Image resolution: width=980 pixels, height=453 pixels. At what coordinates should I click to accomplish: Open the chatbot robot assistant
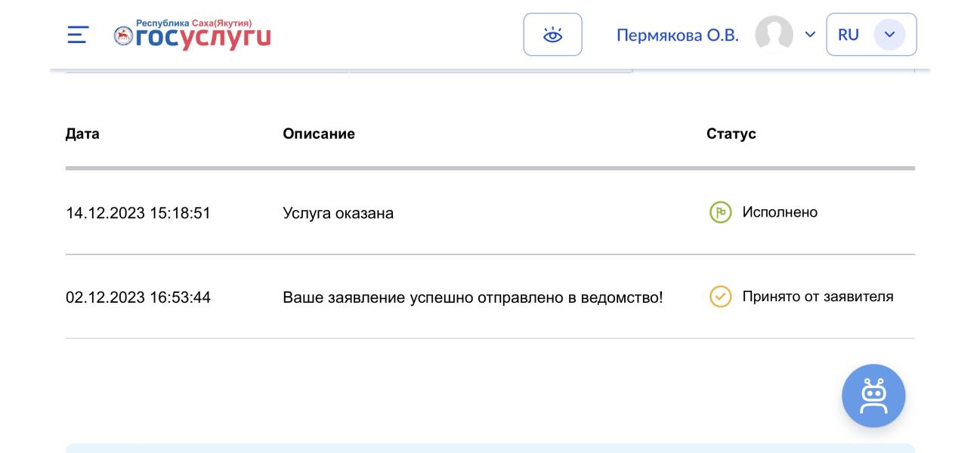[x=873, y=396]
